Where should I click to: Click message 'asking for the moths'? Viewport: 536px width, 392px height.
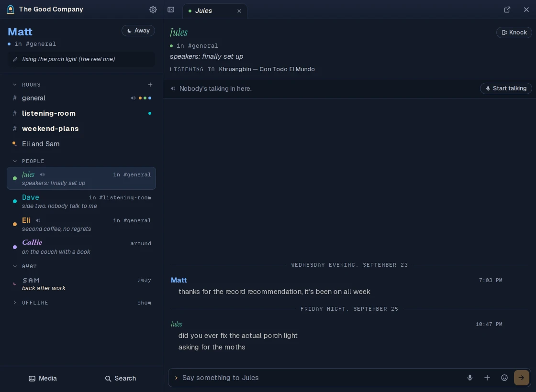coord(212,347)
